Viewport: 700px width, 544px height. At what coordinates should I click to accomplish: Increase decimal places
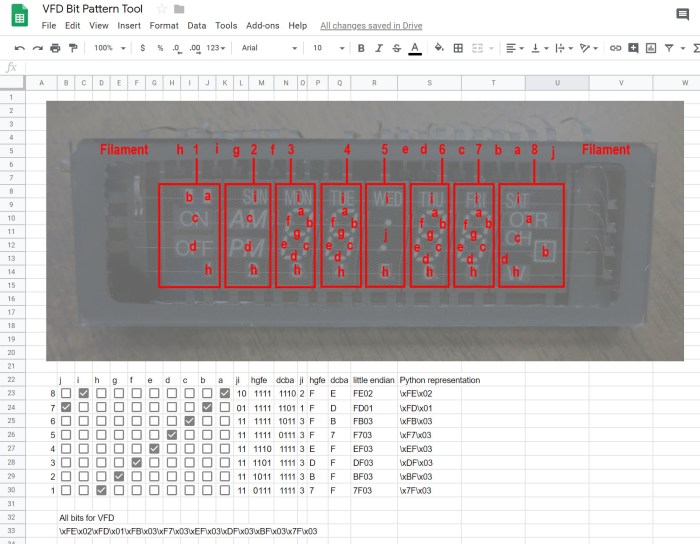pyautogui.click(x=195, y=48)
